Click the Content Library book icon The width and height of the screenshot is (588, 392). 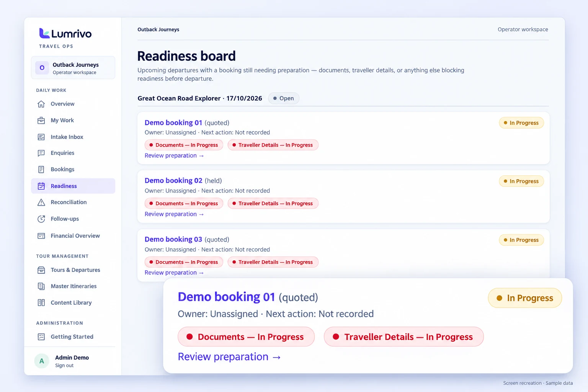(41, 303)
